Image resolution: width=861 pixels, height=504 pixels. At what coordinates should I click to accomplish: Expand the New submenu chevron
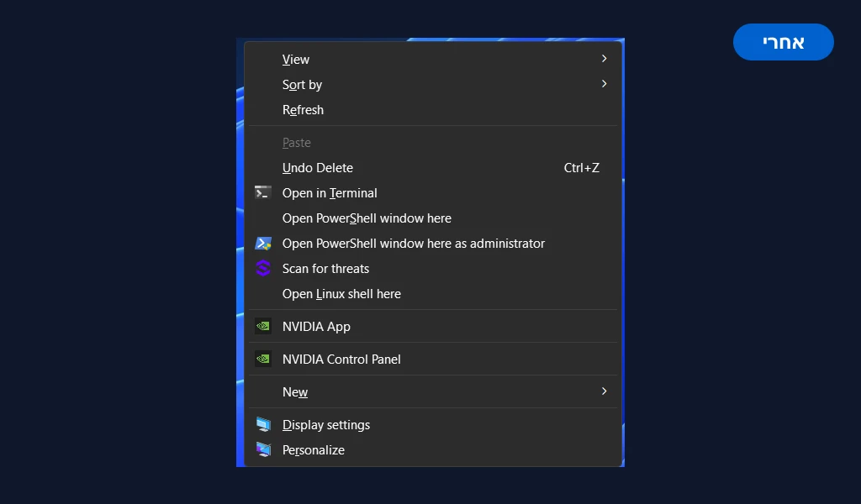click(x=604, y=391)
